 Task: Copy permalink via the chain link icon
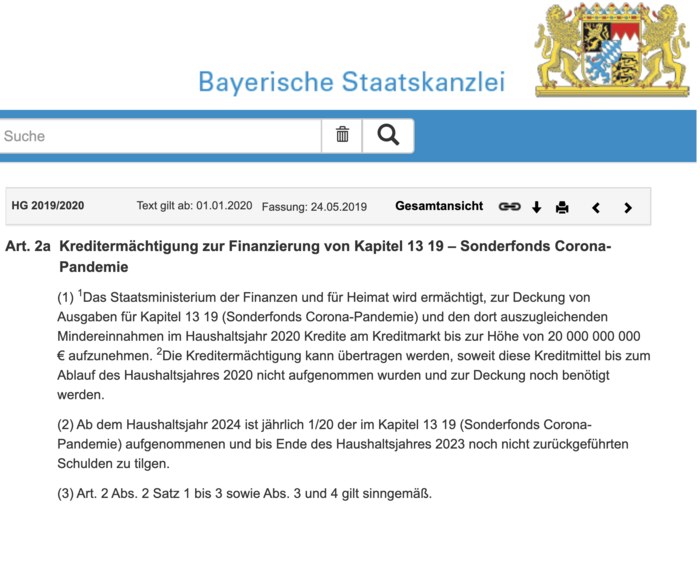[509, 207]
